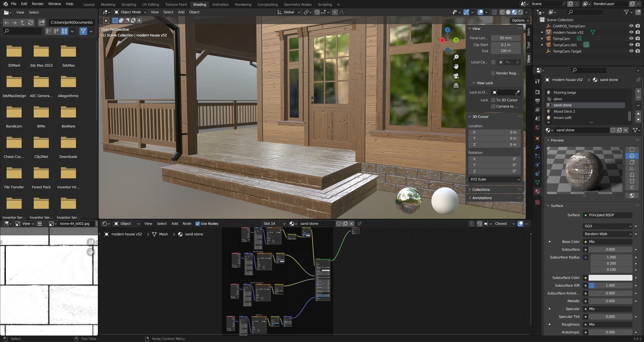The width and height of the screenshot is (644, 342).
Task: Open Global transform orientation dropdown
Action: click(x=288, y=12)
